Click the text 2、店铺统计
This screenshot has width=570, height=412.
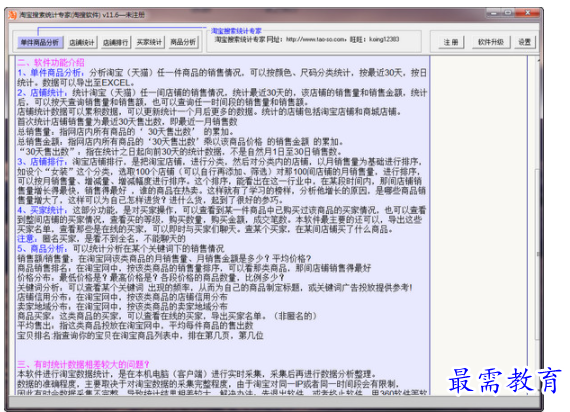click(42, 93)
